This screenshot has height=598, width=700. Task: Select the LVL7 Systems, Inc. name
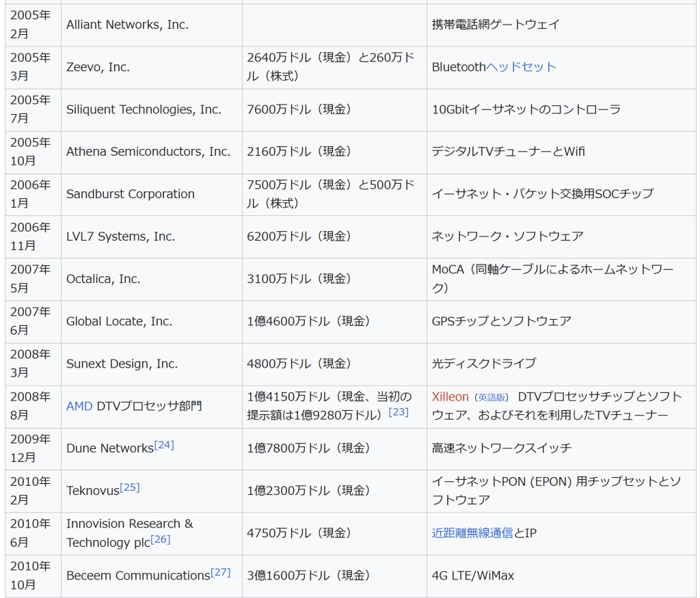120,236
